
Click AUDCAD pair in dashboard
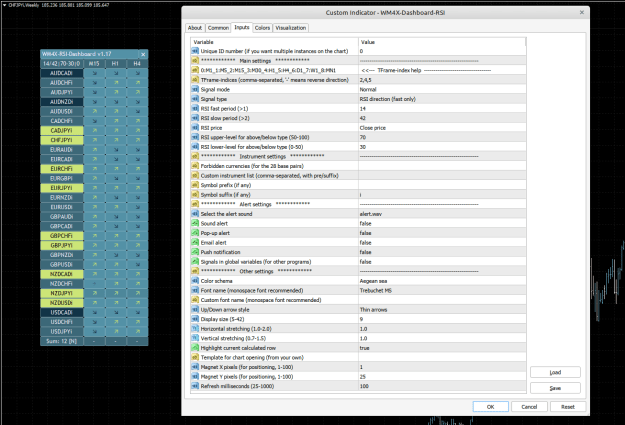(62, 73)
